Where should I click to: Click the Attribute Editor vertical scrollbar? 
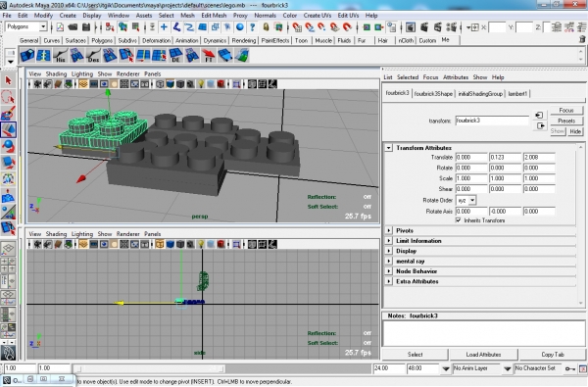coord(581,224)
